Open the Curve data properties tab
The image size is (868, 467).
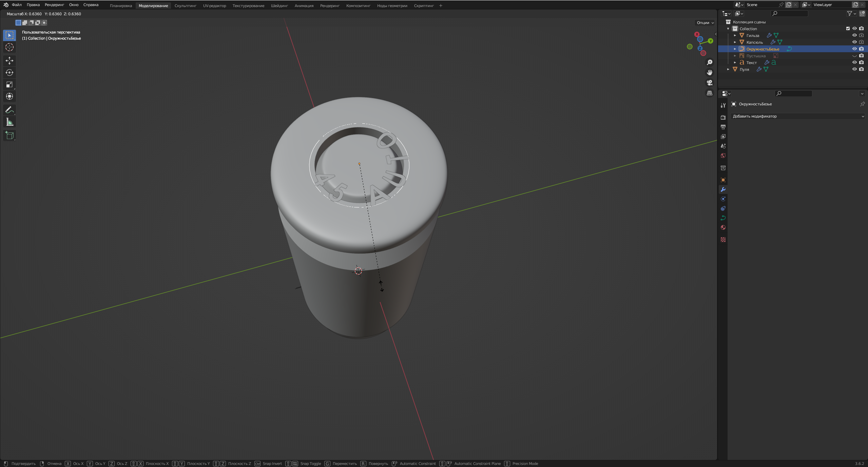723,218
